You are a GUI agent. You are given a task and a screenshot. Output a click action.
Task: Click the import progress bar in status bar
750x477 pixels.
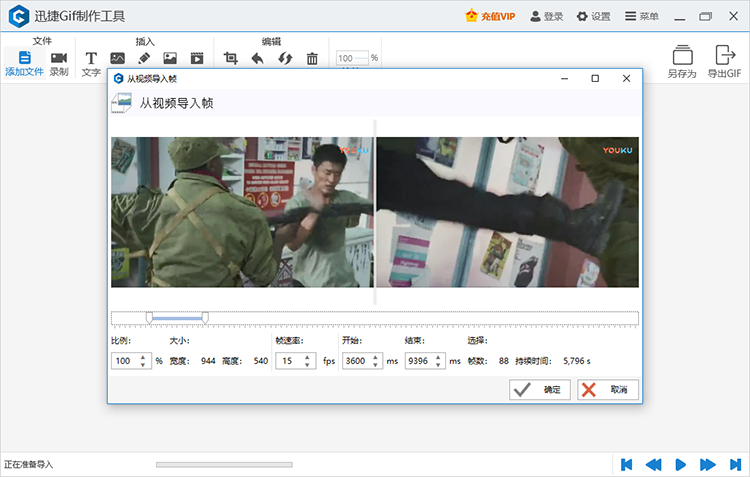(224, 465)
